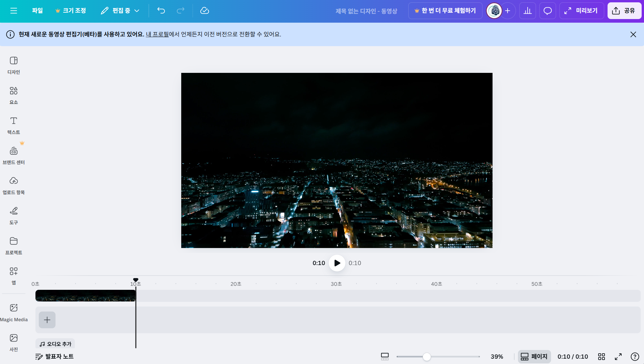The width and height of the screenshot is (644, 364).
Task: Open the analytics bar chart icon
Action: tap(528, 11)
